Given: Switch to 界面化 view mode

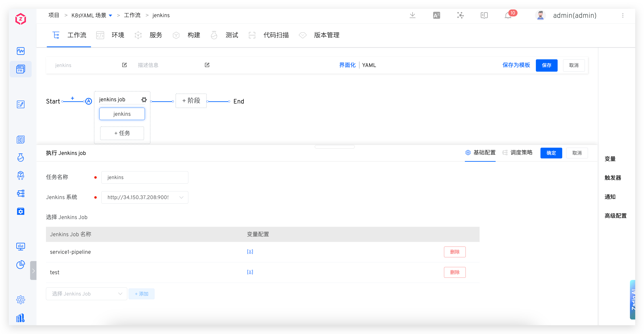Looking at the screenshot, I should [x=347, y=65].
